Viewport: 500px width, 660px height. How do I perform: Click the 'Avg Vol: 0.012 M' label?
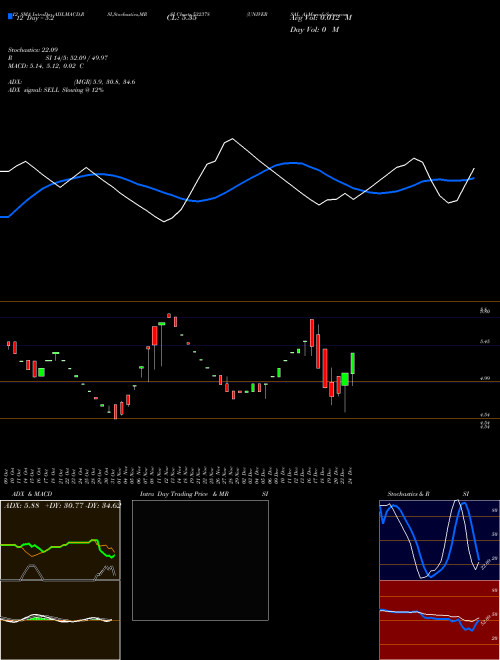(x=321, y=18)
